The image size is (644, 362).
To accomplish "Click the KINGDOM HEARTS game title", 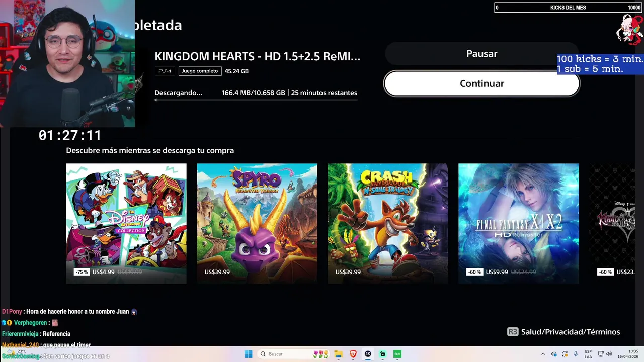I will pyautogui.click(x=257, y=57).
